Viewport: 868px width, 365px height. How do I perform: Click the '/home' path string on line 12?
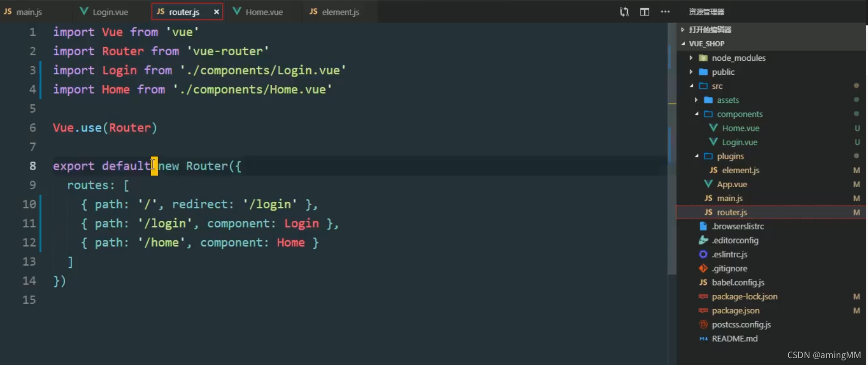(x=162, y=243)
